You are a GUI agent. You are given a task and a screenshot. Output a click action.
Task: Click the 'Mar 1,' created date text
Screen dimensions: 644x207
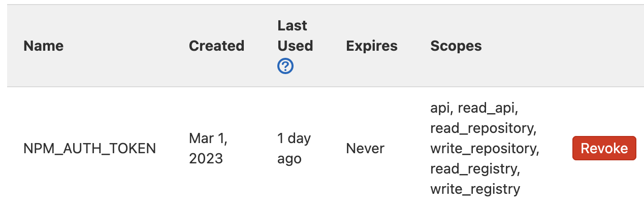[x=208, y=139]
